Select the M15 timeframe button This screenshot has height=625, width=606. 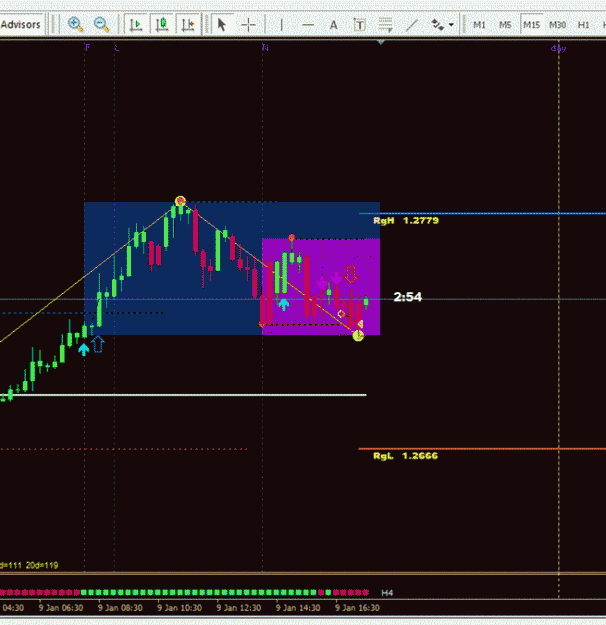[531, 25]
